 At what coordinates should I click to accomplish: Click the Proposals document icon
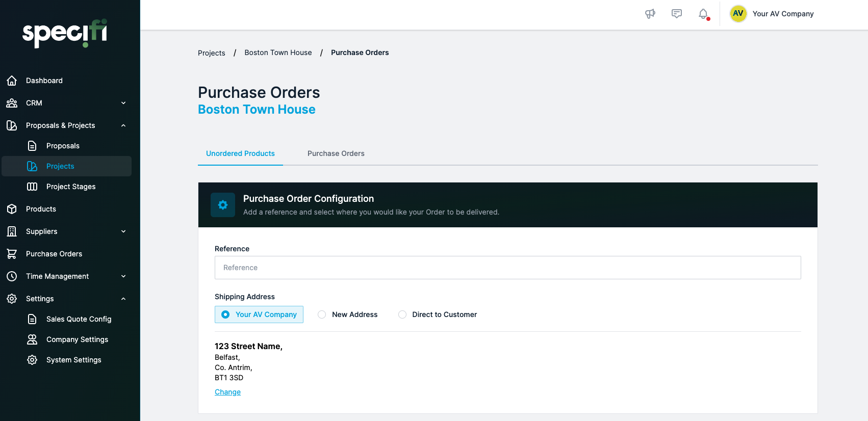[x=32, y=146]
